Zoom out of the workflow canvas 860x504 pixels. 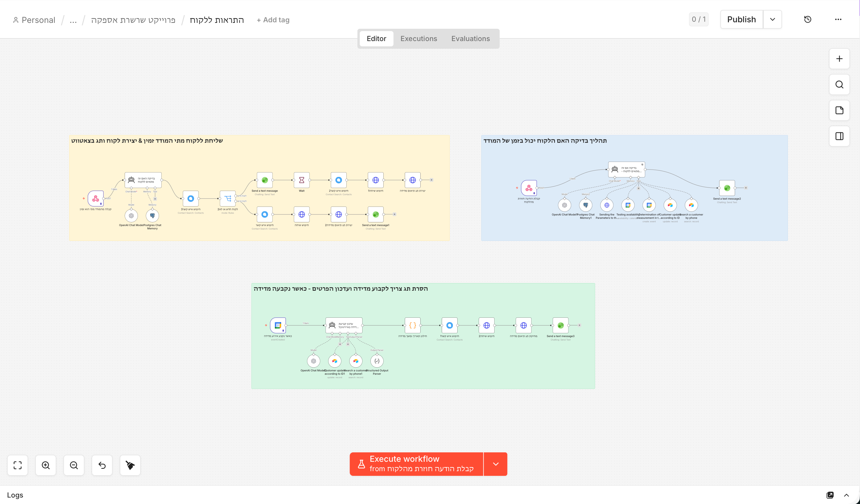point(74,465)
